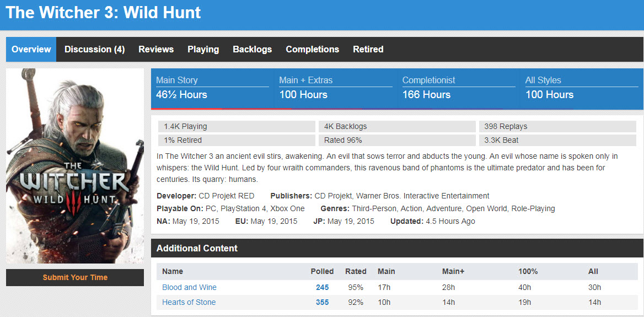
Task: Click the JP: May 19, 2015 date
Action: point(344,221)
